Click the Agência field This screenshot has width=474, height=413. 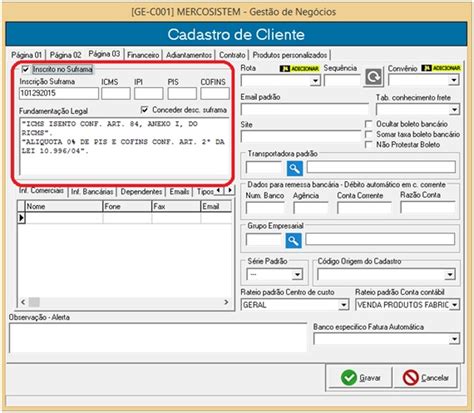(x=311, y=208)
